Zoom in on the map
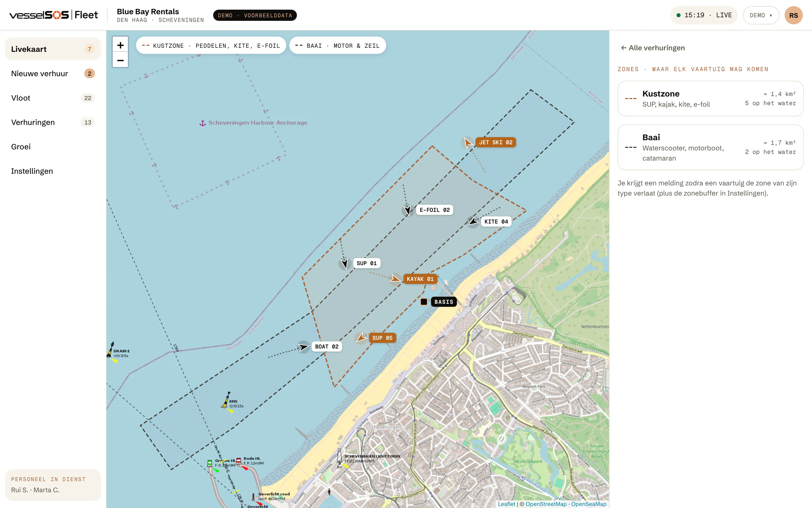Viewport: 812px width, 508px height. click(x=120, y=45)
